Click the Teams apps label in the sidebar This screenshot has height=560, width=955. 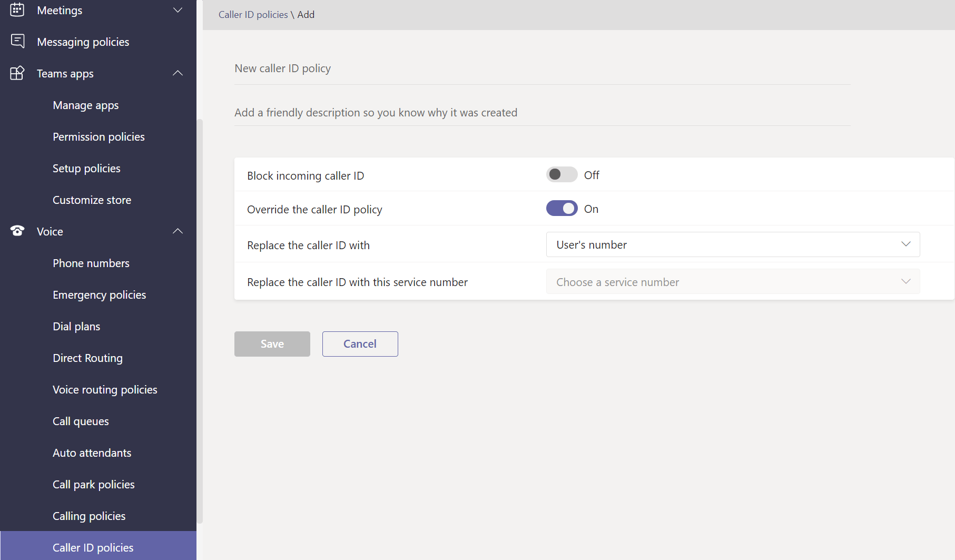[65, 74]
